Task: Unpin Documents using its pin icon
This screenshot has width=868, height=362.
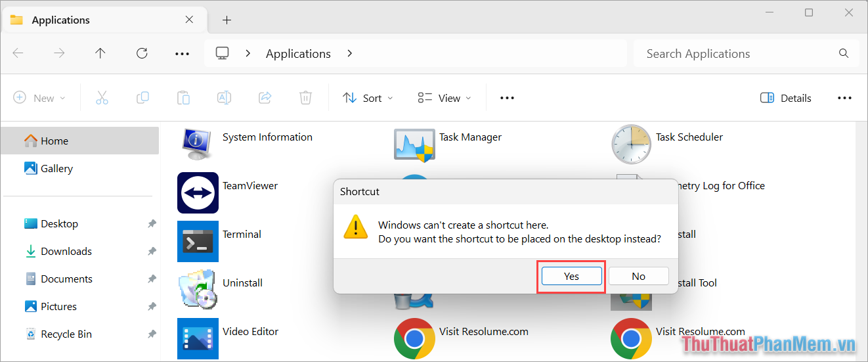Action: pos(152,279)
